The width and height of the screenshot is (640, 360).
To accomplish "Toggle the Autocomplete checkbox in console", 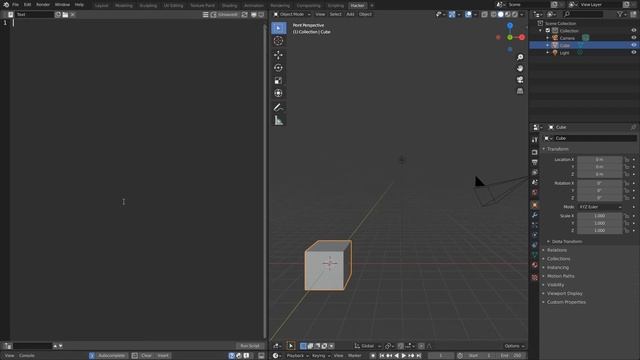I will pyautogui.click(x=92, y=356).
